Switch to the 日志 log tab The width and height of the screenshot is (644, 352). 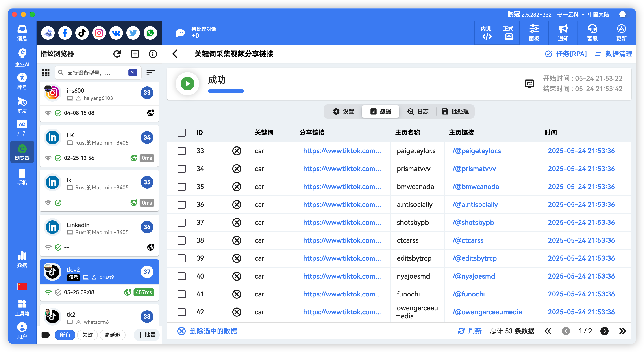tap(418, 111)
